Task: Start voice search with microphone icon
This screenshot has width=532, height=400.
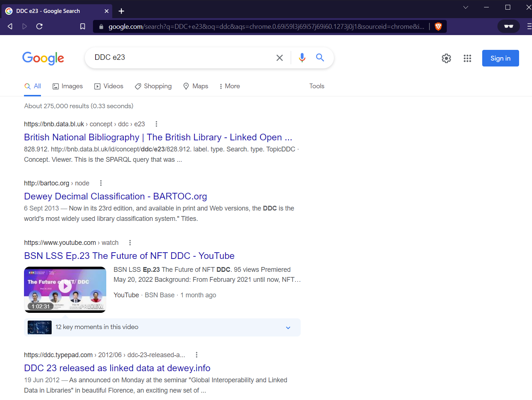Action: [x=302, y=58]
